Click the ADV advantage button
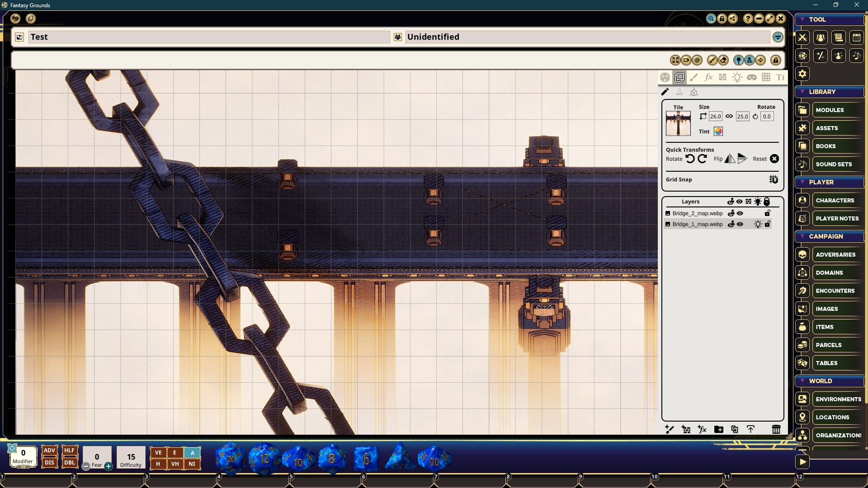The image size is (868, 488). pos(49,450)
